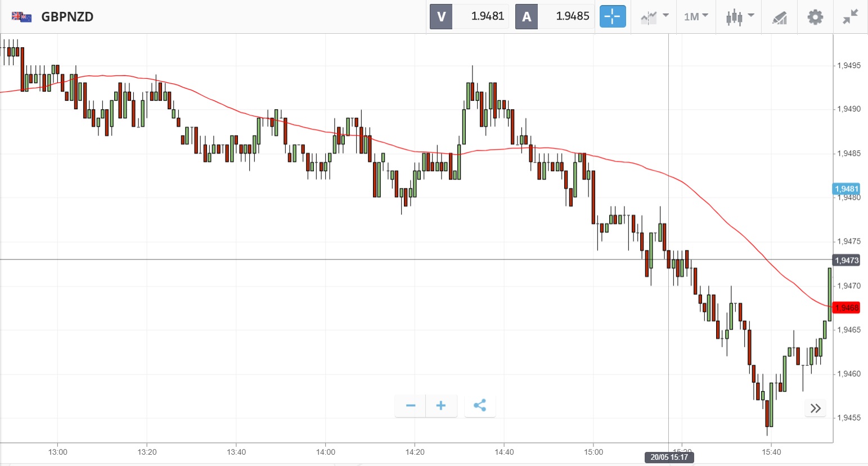Click the grey 1.9473 crosshair price label
The height and width of the screenshot is (466, 868).
tap(846, 260)
